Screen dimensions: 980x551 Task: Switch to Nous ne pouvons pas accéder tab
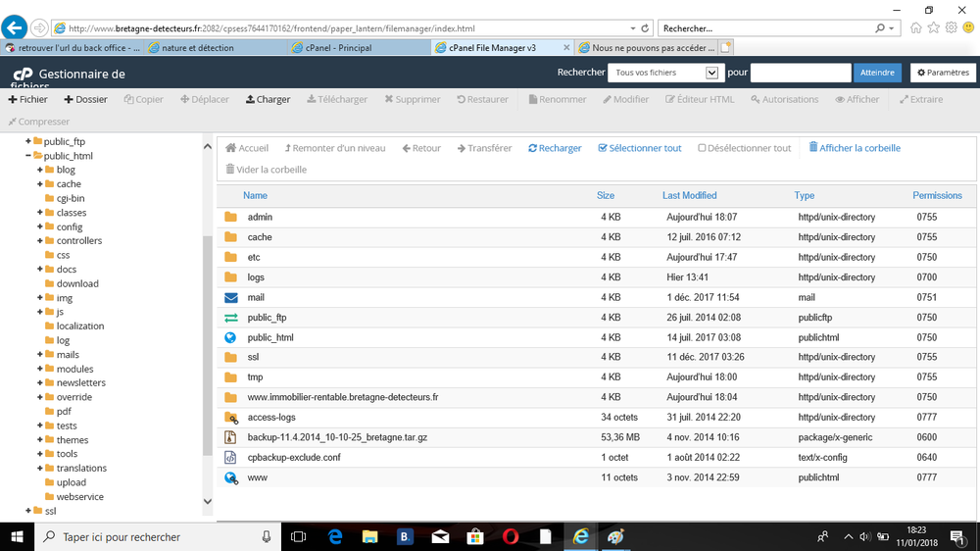646,47
